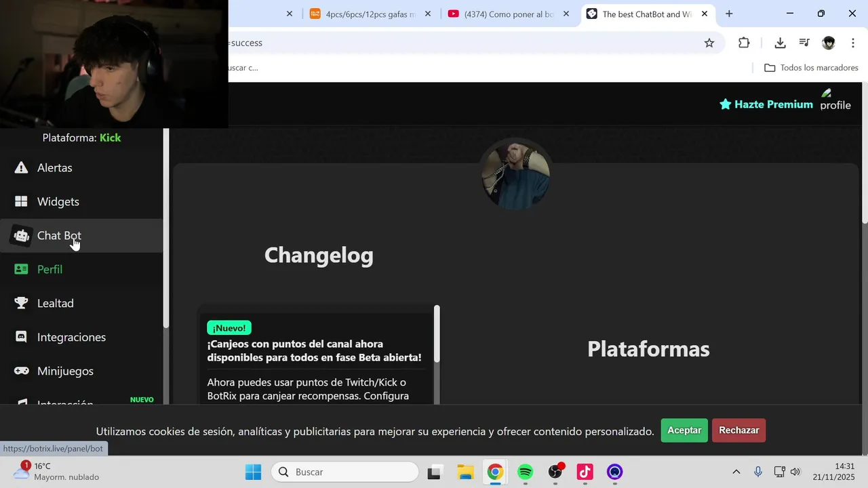Image resolution: width=868 pixels, height=488 pixels.
Task: Open the profile image link in the header
Action: coord(835,100)
